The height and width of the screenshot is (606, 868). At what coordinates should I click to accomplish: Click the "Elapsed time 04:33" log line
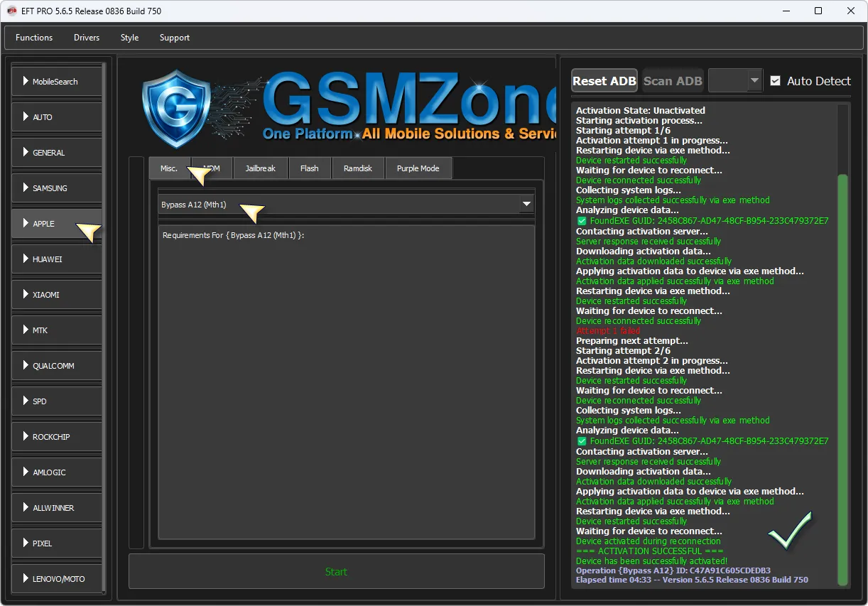692,580
